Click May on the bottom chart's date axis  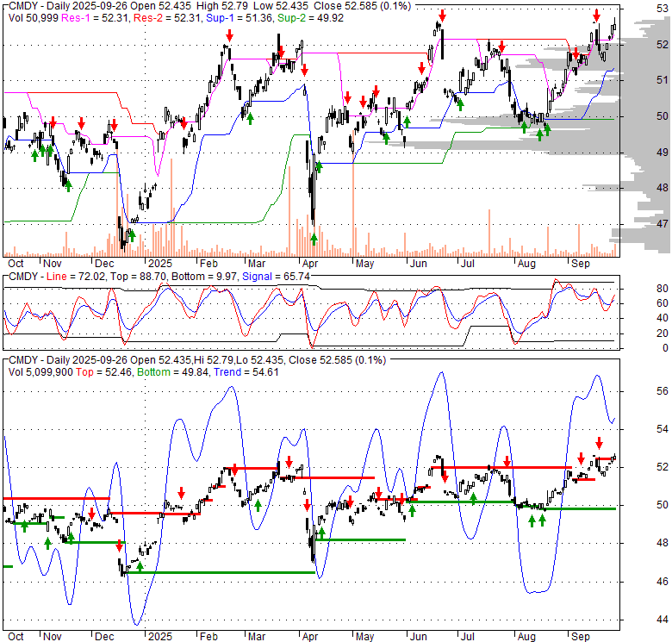(x=364, y=637)
